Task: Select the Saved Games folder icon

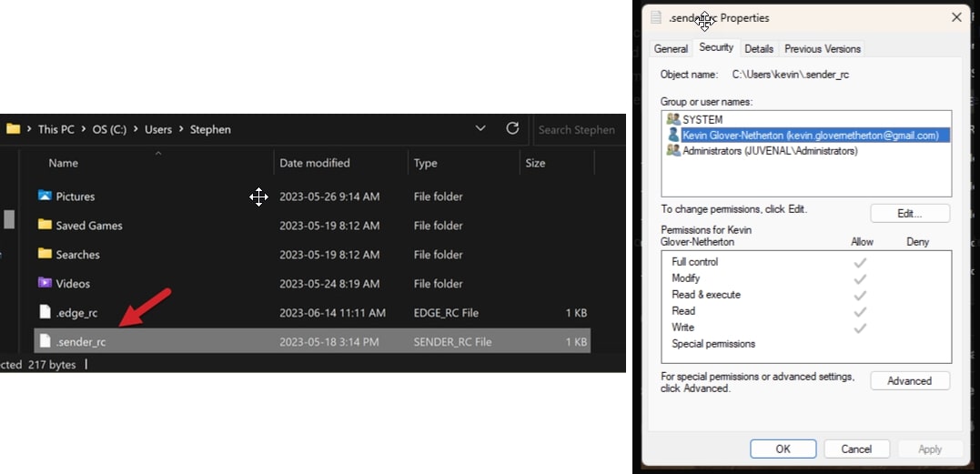Action: (45, 225)
